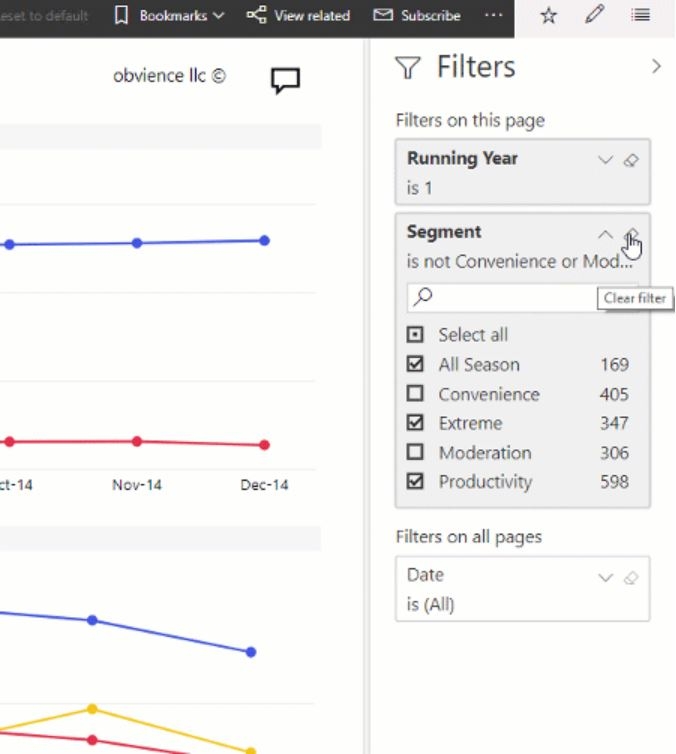The image size is (676, 754).
Task: Click the Segment filter search box
Action: (x=502, y=298)
